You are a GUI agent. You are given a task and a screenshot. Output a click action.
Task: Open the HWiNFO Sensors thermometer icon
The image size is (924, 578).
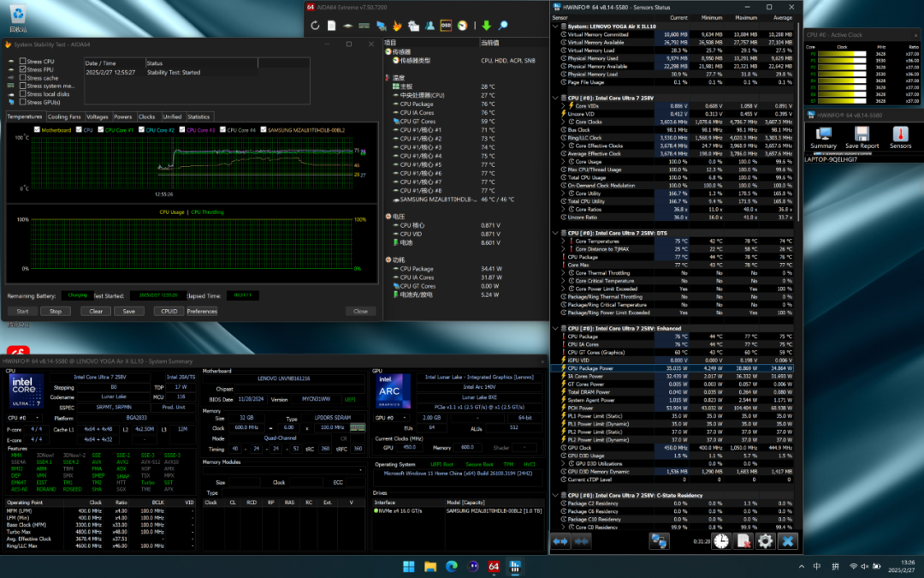pos(900,134)
